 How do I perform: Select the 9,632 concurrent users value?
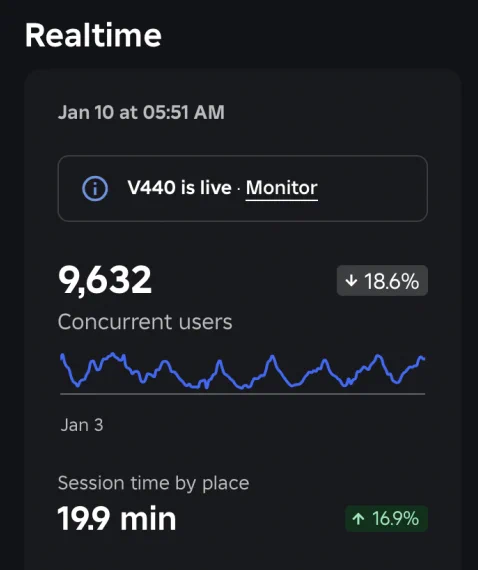[105, 280]
